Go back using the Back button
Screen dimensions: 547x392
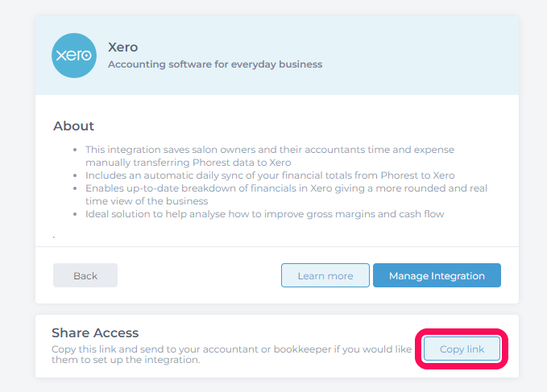(x=85, y=275)
